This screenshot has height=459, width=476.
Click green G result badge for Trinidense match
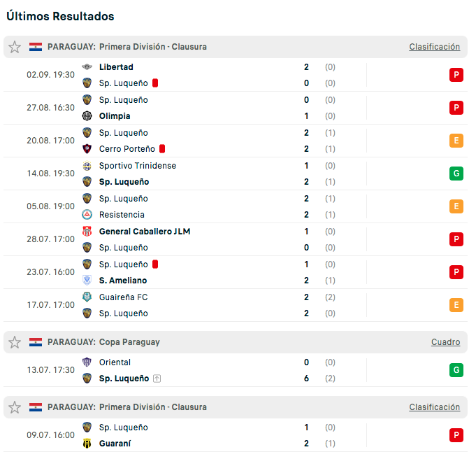(x=456, y=174)
